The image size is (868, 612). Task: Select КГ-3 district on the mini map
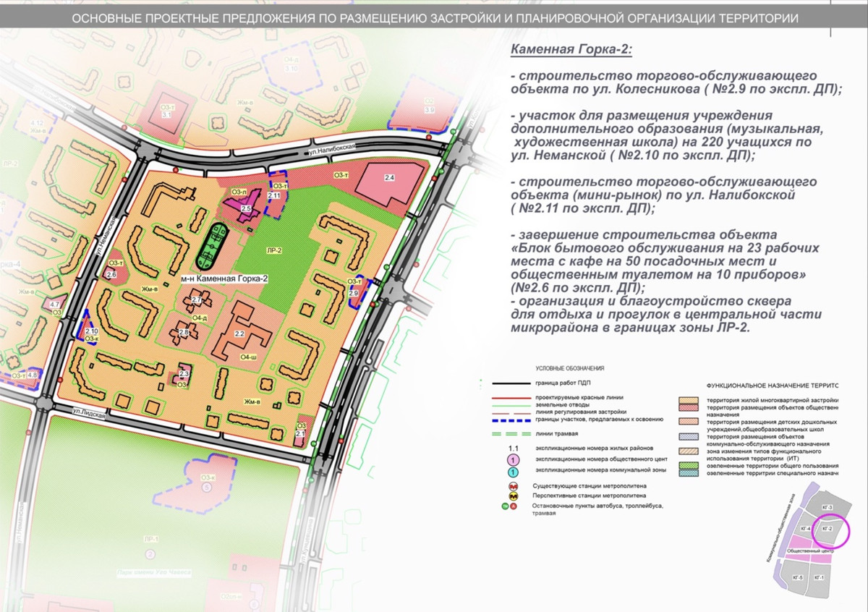pyautogui.click(x=827, y=507)
